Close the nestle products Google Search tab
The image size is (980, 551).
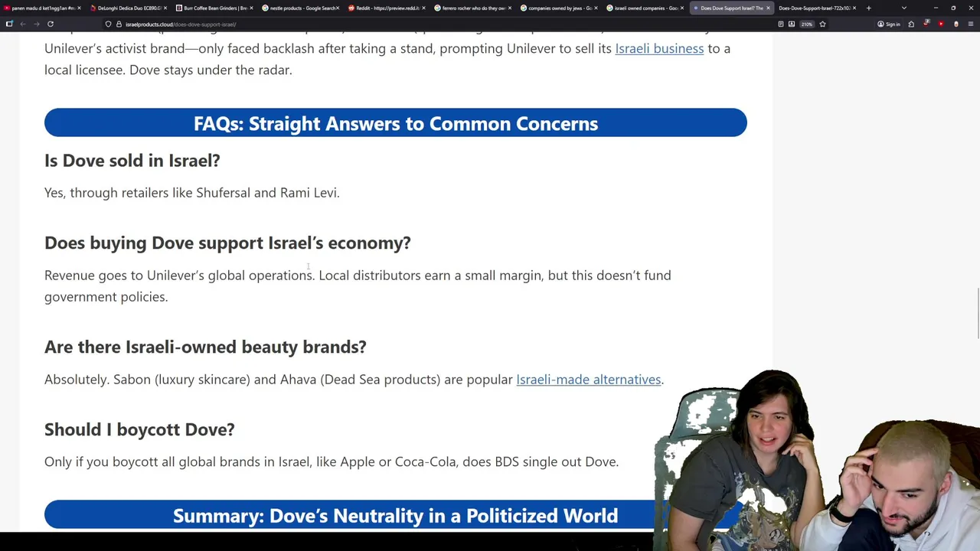(337, 8)
